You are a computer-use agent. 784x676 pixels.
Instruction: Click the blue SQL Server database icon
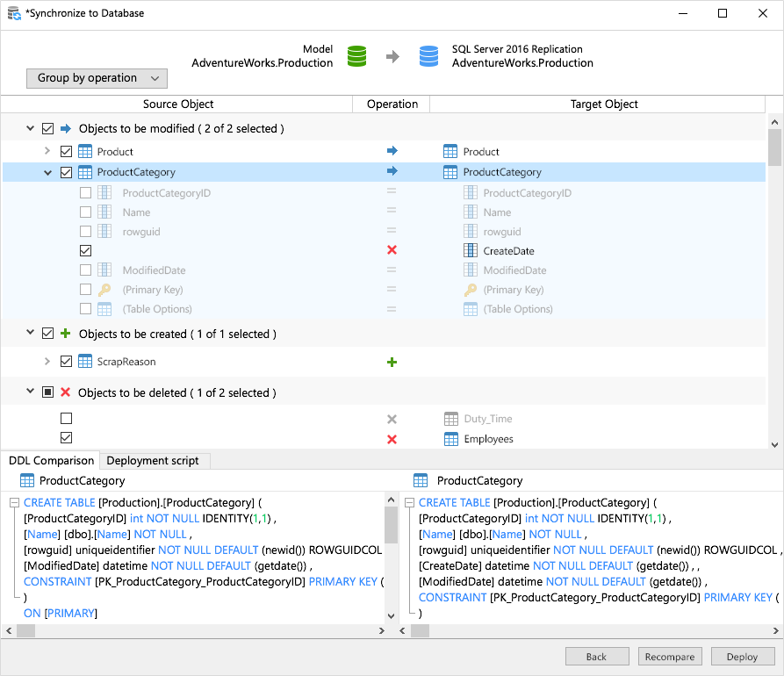click(428, 56)
